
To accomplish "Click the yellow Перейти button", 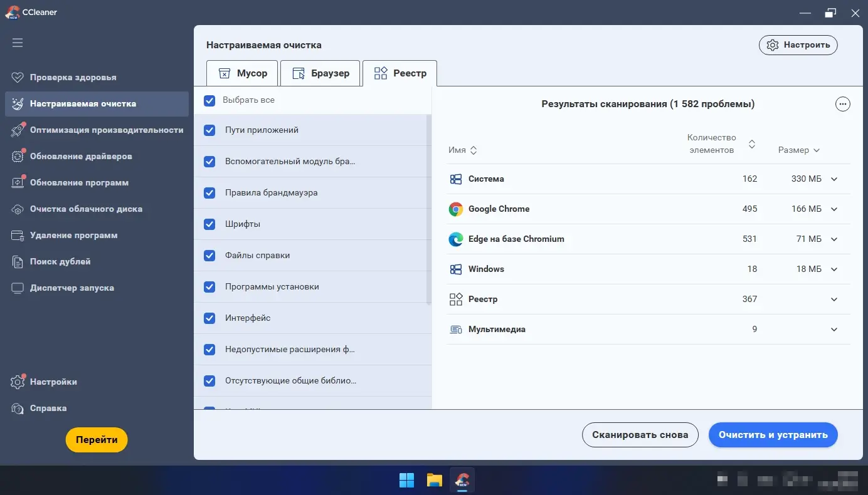I will pos(97,440).
